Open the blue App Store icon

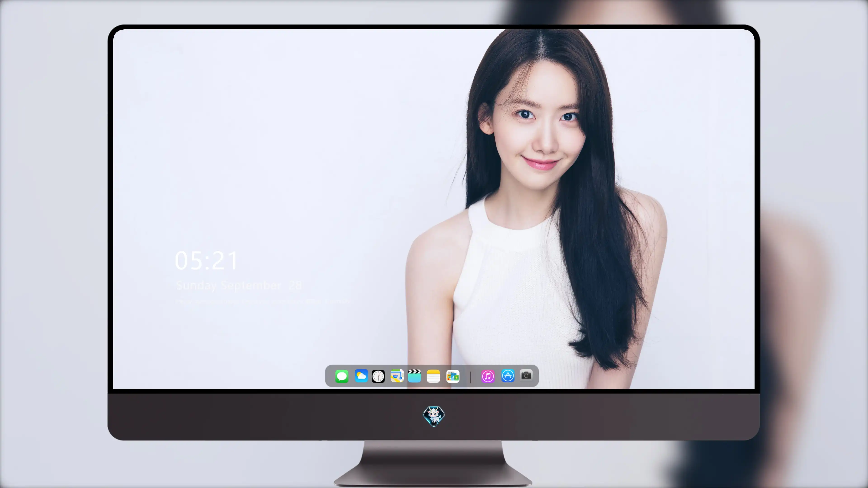pos(508,376)
